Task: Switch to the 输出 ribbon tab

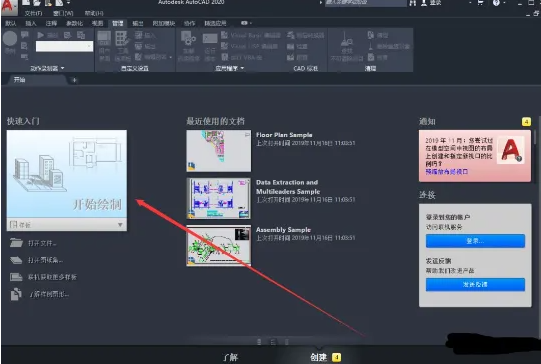Action: click(x=138, y=23)
